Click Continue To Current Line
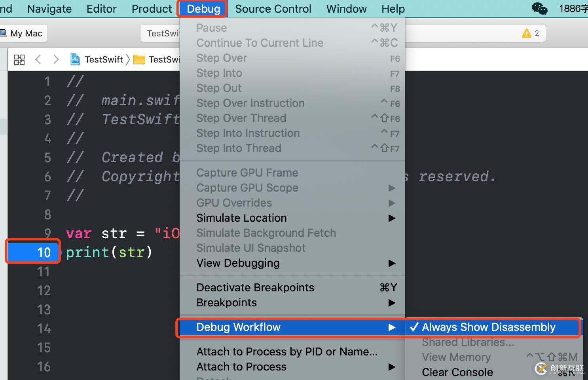This screenshot has height=380, width=588. 292,43
